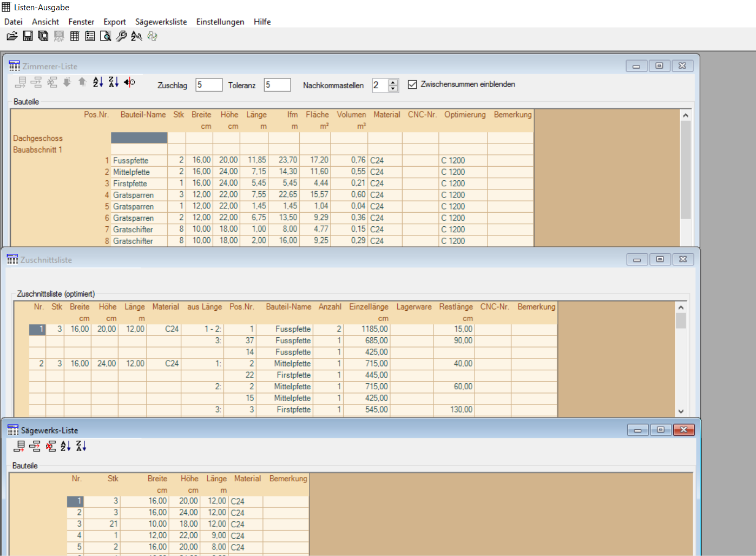Click second row-move icon in Sägewerks-Liste toolbar
The height and width of the screenshot is (556, 756).
tap(35, 446)
